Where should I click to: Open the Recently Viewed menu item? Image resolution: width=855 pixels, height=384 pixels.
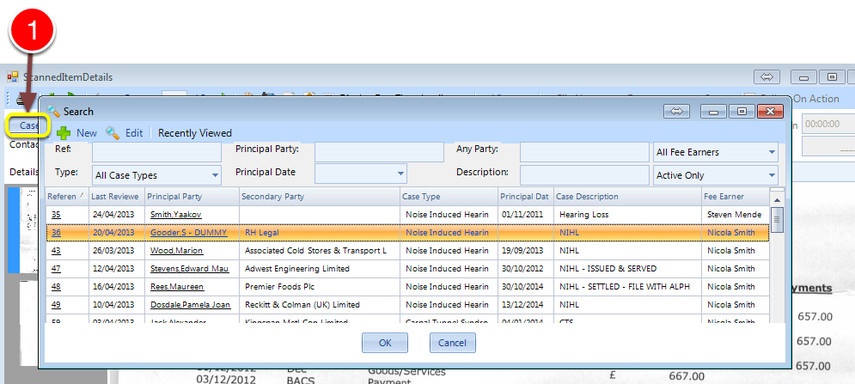click(x=195, y=133)
